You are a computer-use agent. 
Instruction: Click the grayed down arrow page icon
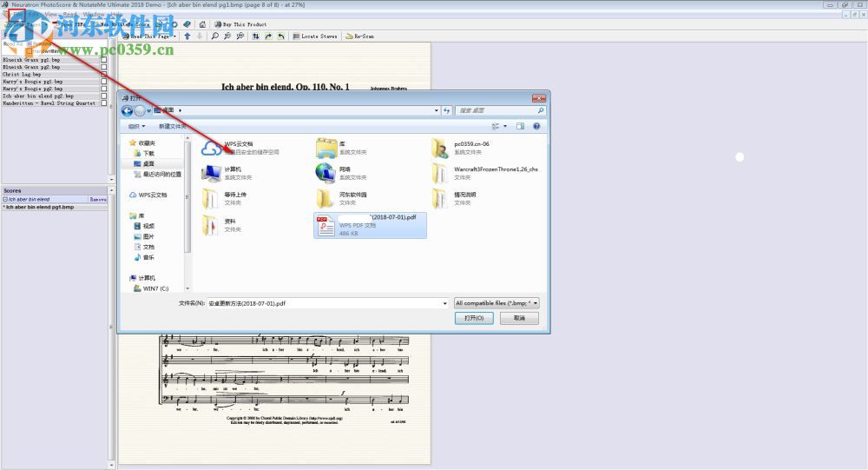coord(200,36)
